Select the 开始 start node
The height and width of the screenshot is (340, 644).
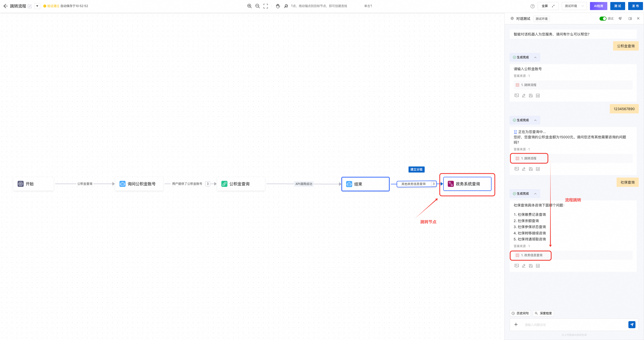point(33,184)
